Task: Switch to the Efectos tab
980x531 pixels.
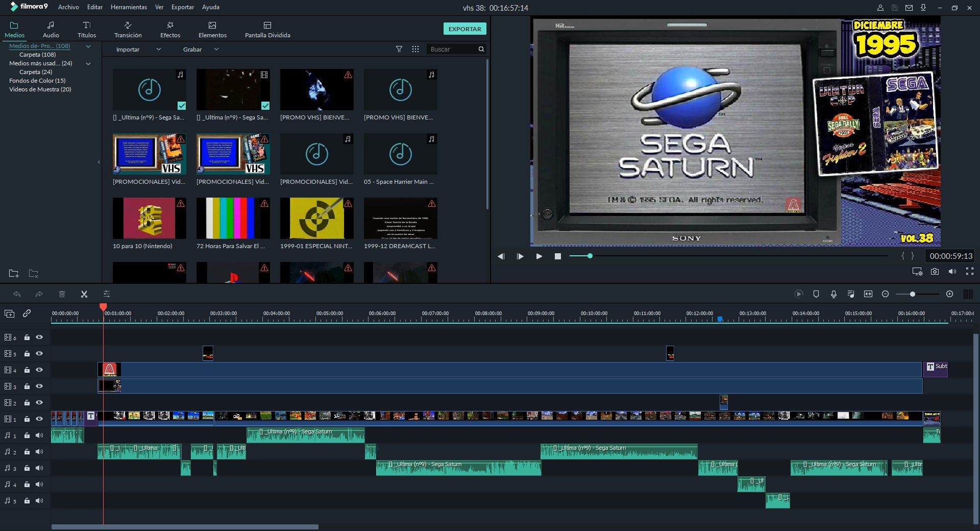Action: (x=170, y=30)
